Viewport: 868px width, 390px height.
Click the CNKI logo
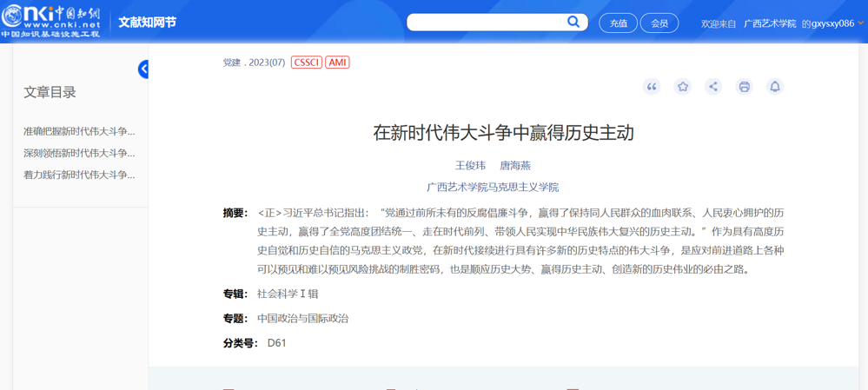coord(51,22)
